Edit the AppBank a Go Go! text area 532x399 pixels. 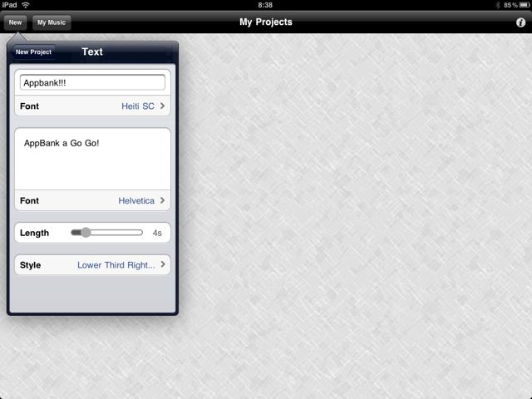tap(92, 159)
